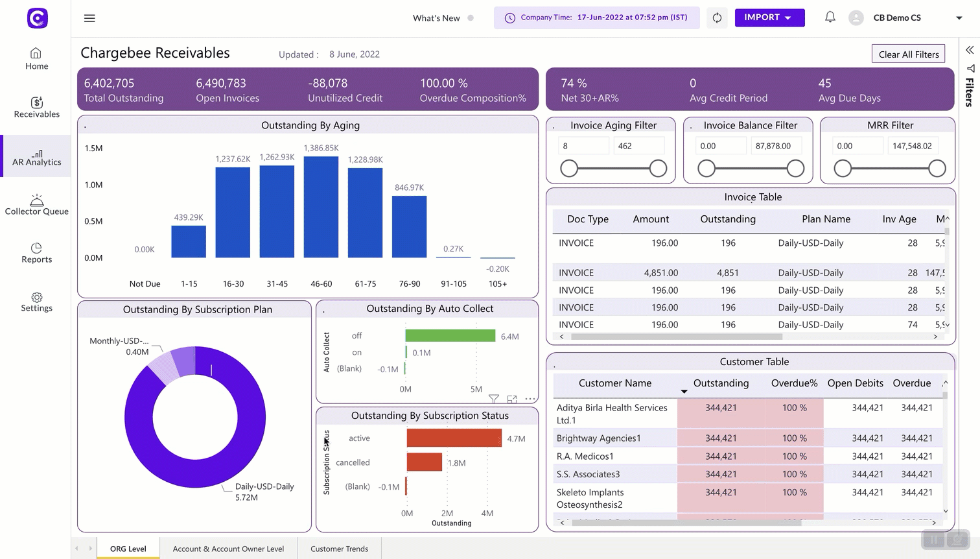Click the 76-90 aging bar
Viewport: 980px width, 559px height.
pos(409,226)
